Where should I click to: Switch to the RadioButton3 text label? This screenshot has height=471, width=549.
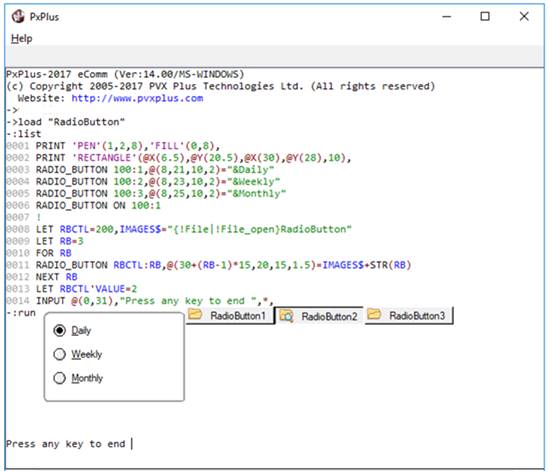click(417, 316)
